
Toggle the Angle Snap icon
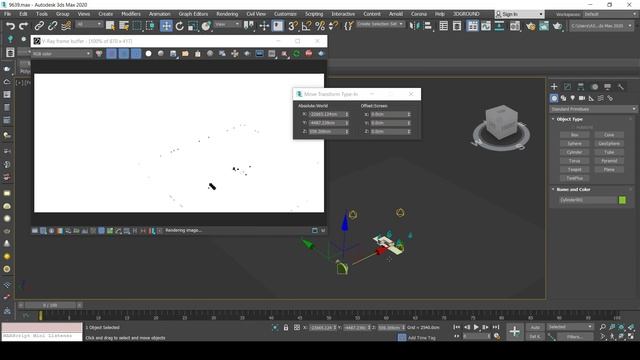[x=306, y=26]
